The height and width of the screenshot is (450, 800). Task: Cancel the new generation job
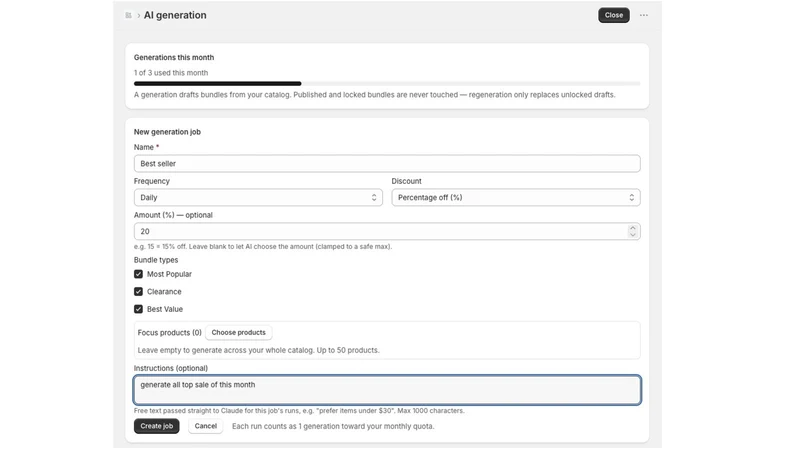pos(206,426)
